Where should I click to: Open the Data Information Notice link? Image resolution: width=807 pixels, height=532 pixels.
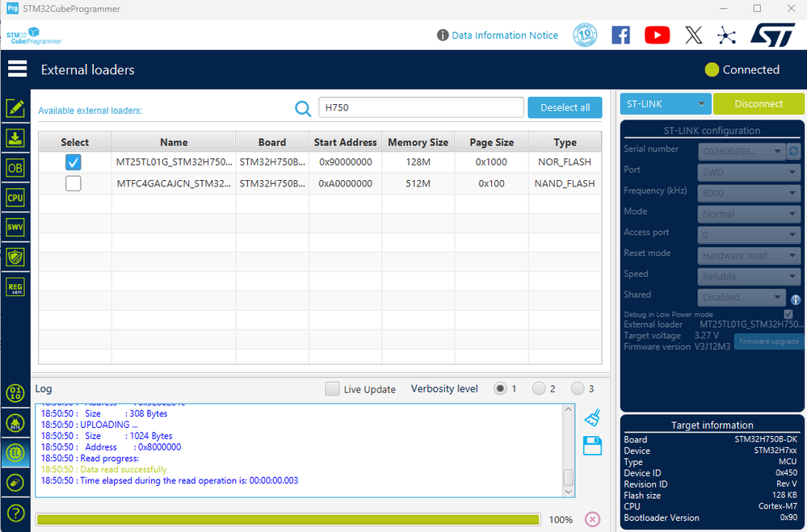point(504,36)
